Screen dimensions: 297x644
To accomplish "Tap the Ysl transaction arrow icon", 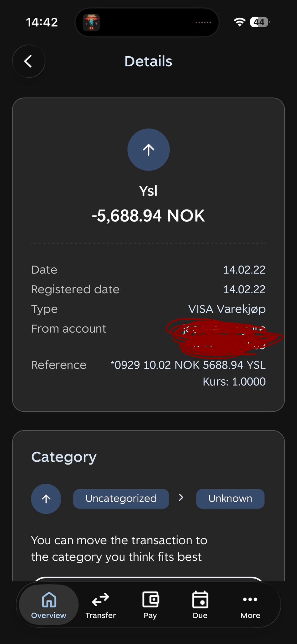I will tap(148, 150).
